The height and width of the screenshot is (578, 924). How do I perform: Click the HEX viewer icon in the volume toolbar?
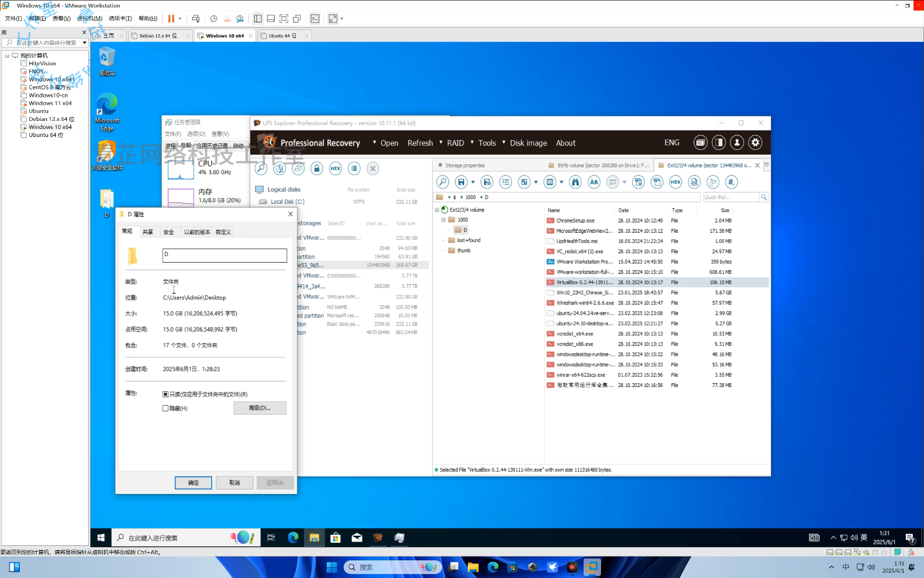click(675, 182)
